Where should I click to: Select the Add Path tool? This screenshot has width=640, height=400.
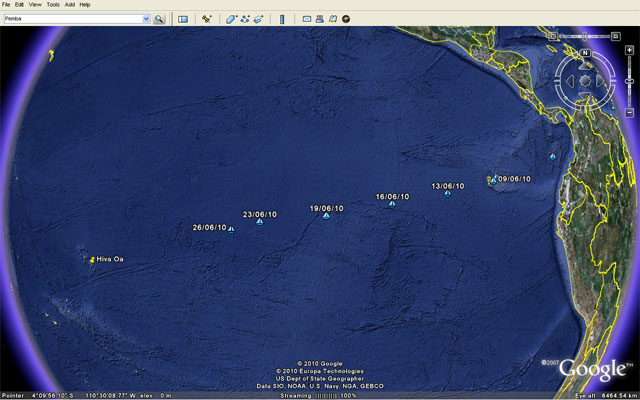coord(245,19)
